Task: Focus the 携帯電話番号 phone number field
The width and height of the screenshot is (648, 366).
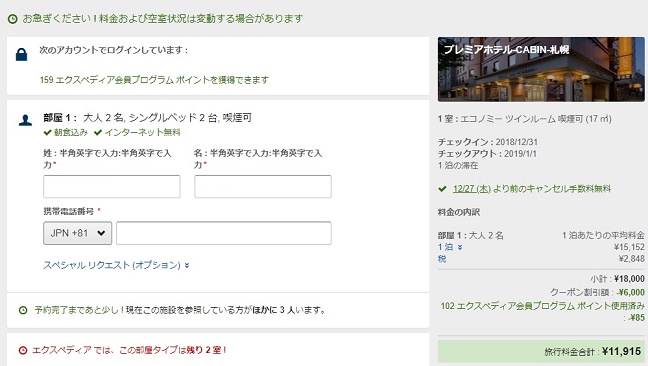Action: coord(224,233)
